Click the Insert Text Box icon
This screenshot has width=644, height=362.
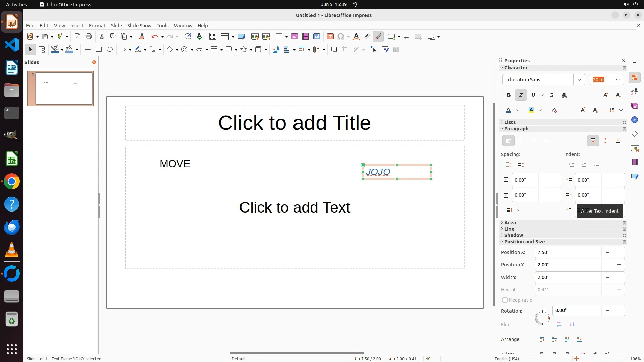330,37
